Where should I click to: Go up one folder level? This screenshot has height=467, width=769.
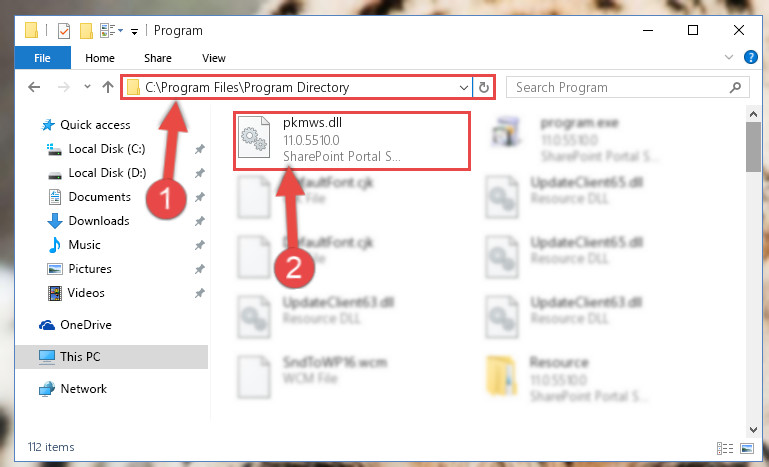pyautogui.click(x=108, y=87)
